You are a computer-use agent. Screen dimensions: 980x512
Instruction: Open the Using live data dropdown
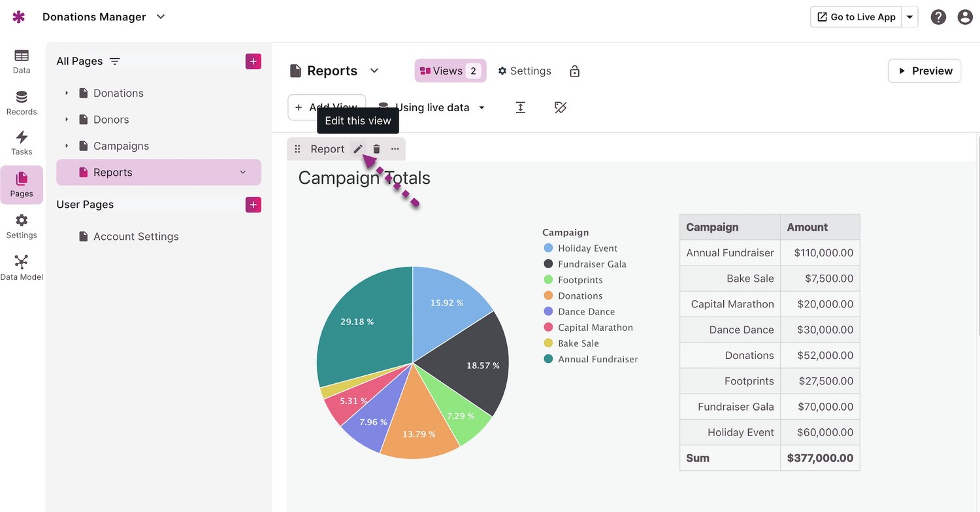pyautogui.click(x=432, y=108)
